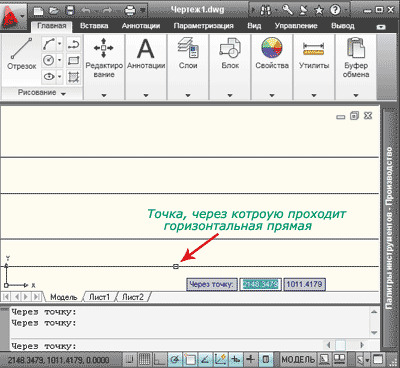The width and height of the screenshot is (400, 368).
Task: Open the Свойства color wheel panel
Action: [272, 53]
